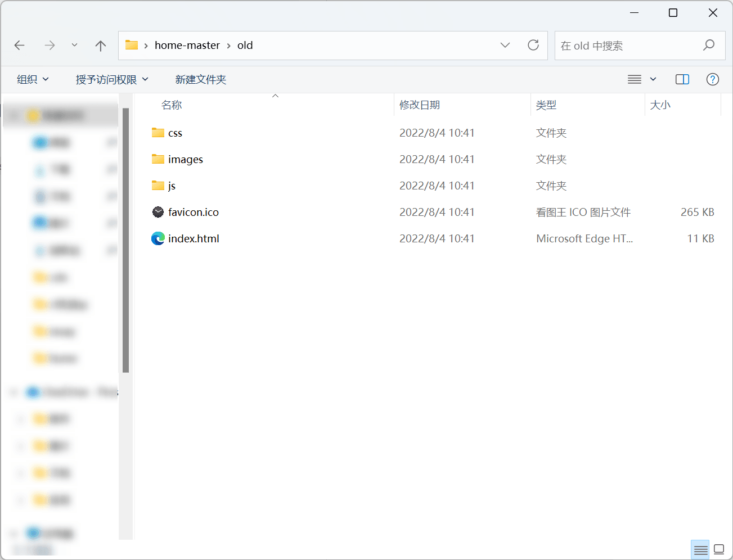Switch to details view in status bar

point(700,550)
